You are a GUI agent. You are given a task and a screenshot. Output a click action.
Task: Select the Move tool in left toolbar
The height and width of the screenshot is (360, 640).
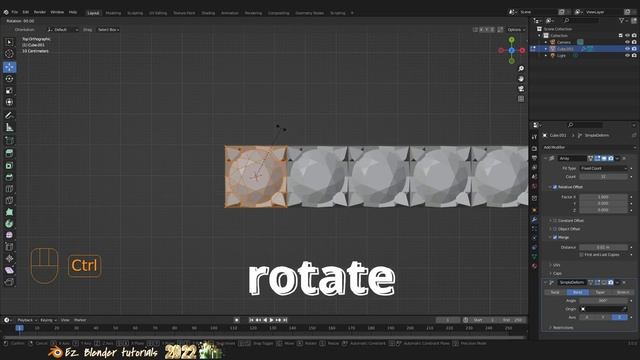pos(9,67)
